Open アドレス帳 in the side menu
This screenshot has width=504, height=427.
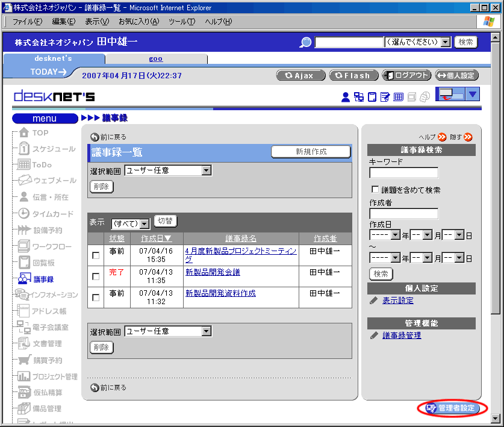click(42, 311)
